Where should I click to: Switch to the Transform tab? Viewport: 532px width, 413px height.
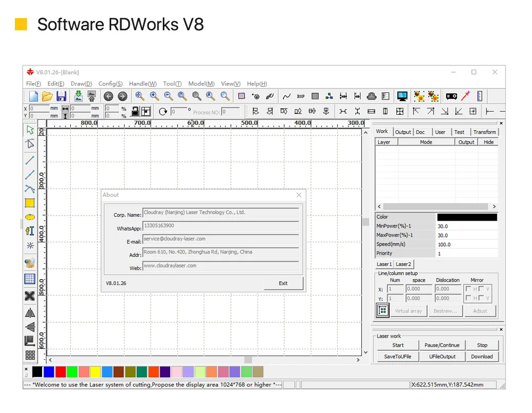click(x=485, y=132)
